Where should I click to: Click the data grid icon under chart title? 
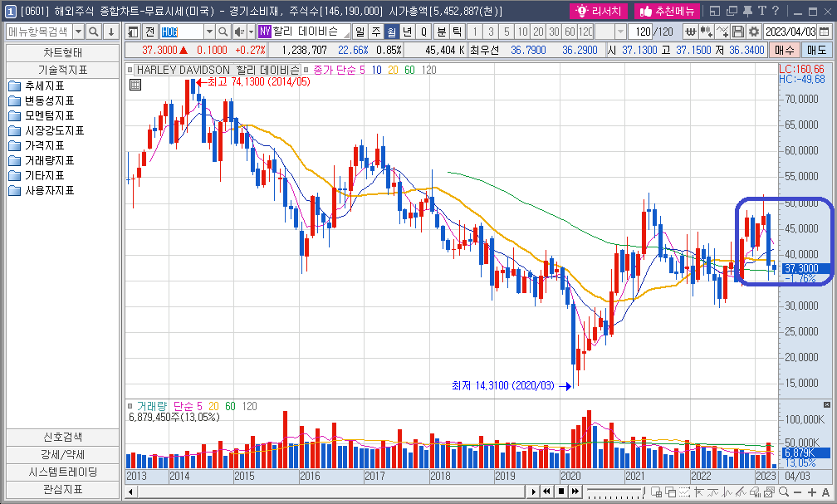pyautogui.click(x=135, y=85)
